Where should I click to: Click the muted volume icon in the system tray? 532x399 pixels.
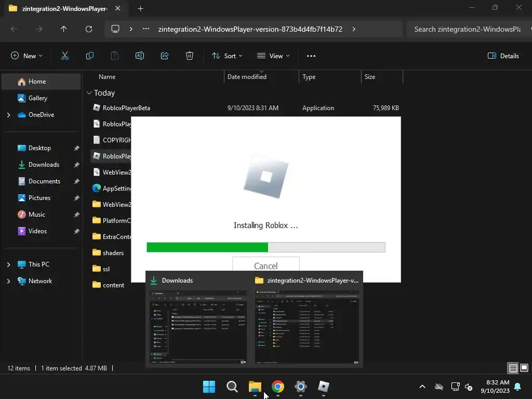[x=469, y=387]
